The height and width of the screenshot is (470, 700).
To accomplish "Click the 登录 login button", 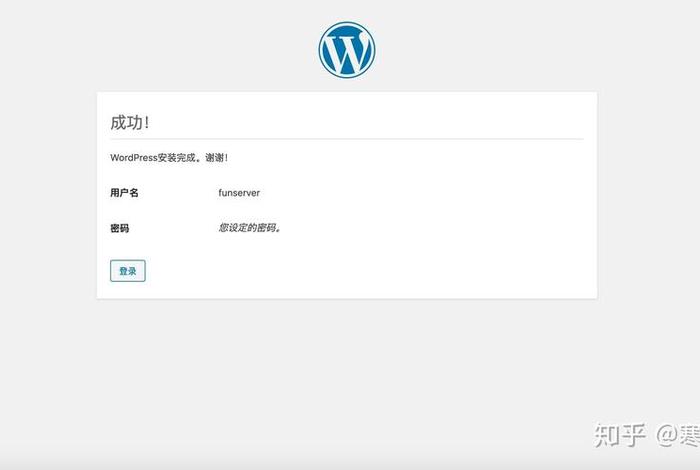I will click(128, 271).
